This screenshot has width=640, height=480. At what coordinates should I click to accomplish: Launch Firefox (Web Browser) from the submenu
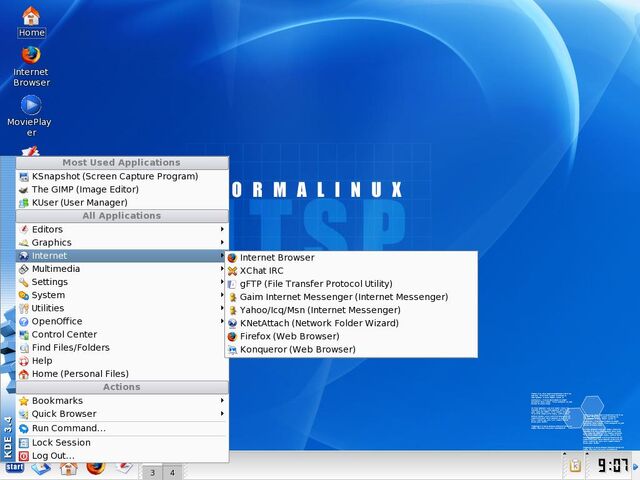point(351,336)
